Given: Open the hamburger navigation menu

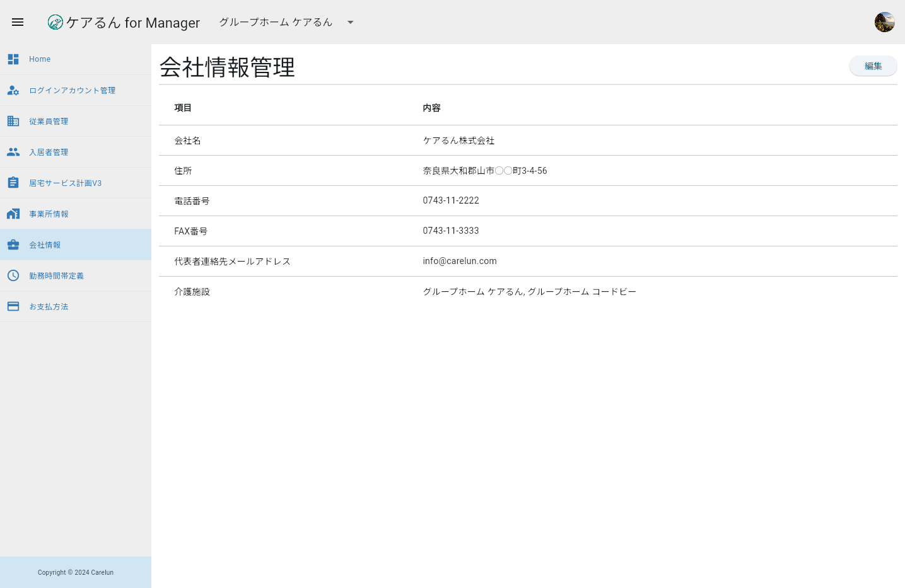Looking at the screenshot, I should [17, 22].
